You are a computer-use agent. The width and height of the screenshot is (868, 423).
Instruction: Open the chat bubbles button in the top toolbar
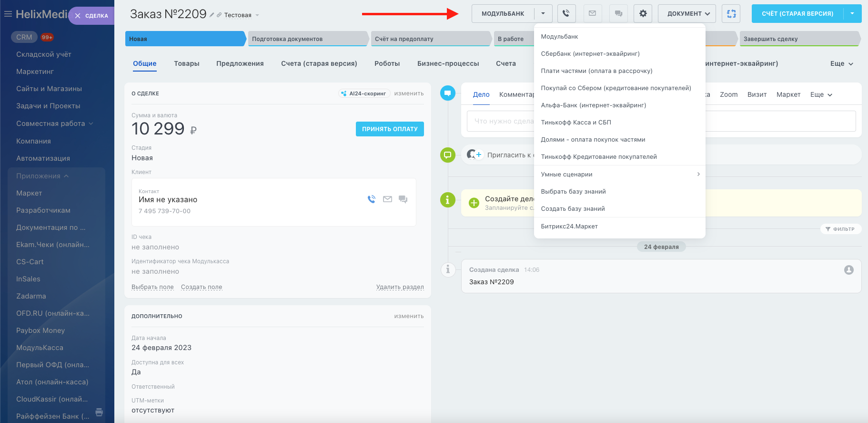tap(618, 13)
